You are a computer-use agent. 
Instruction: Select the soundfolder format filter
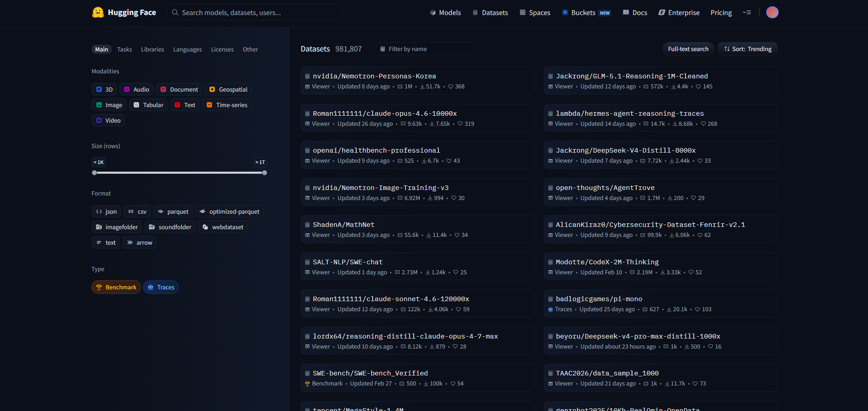170,227
